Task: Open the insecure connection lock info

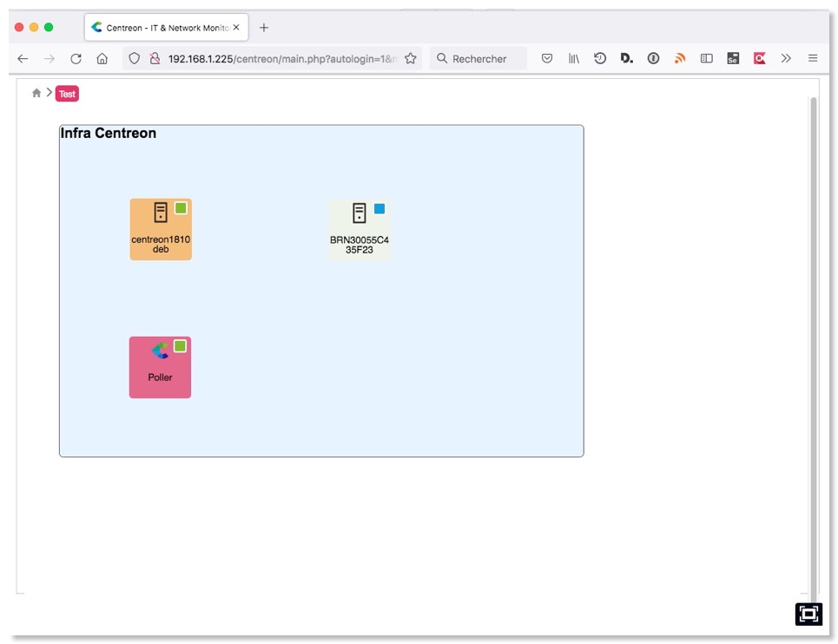Action: pos(155,58)
